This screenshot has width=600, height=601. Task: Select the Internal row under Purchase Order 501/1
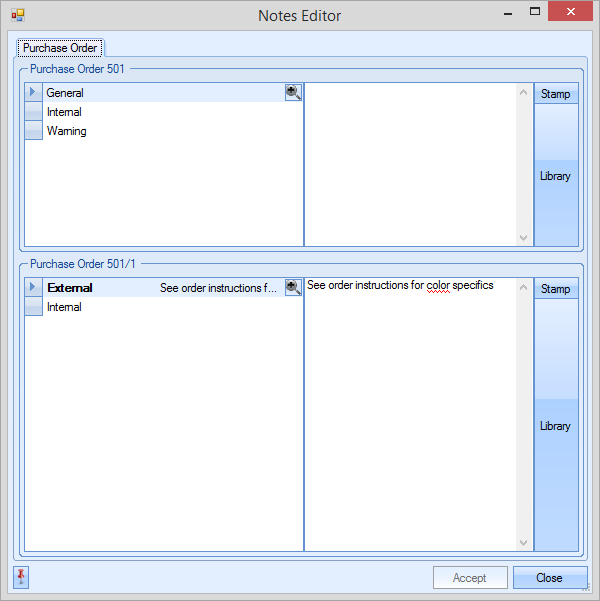163,307
